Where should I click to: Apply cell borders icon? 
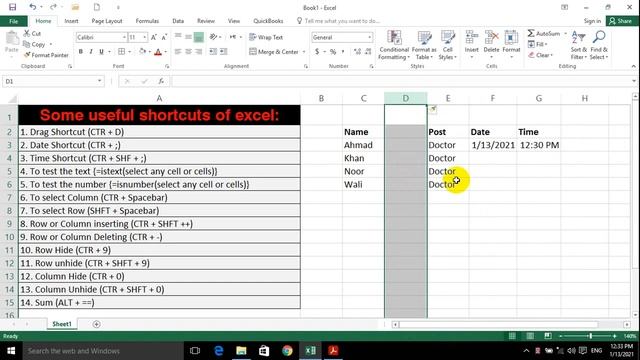121,51
